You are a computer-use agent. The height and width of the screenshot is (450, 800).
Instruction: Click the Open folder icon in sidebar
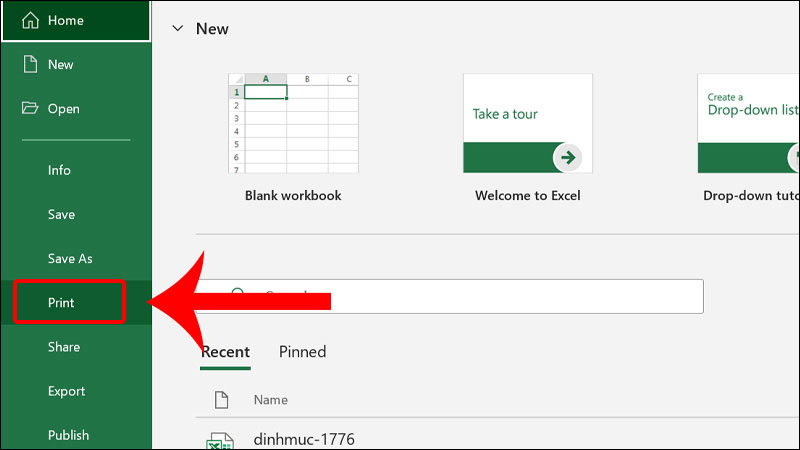(x=30, y=109)
